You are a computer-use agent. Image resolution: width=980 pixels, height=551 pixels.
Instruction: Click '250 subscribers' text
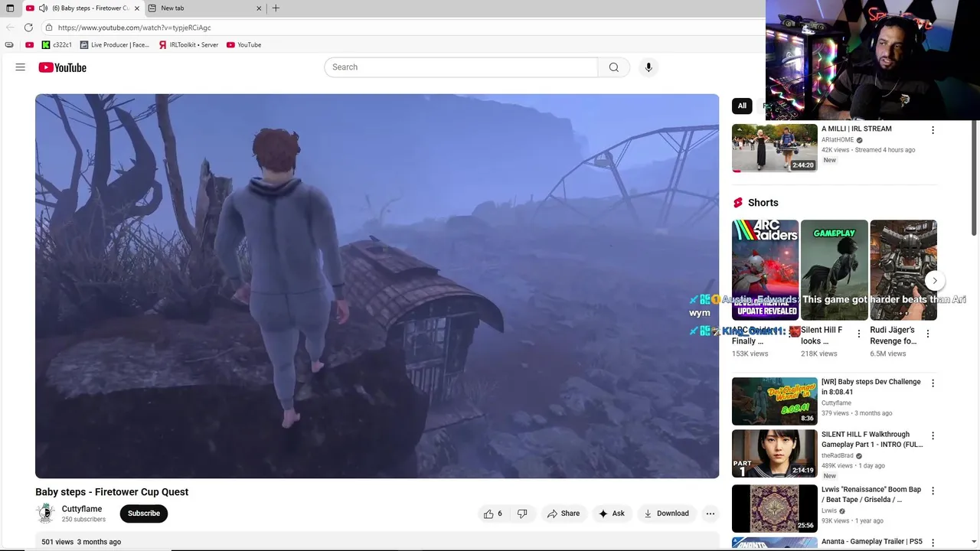(83, 520)
